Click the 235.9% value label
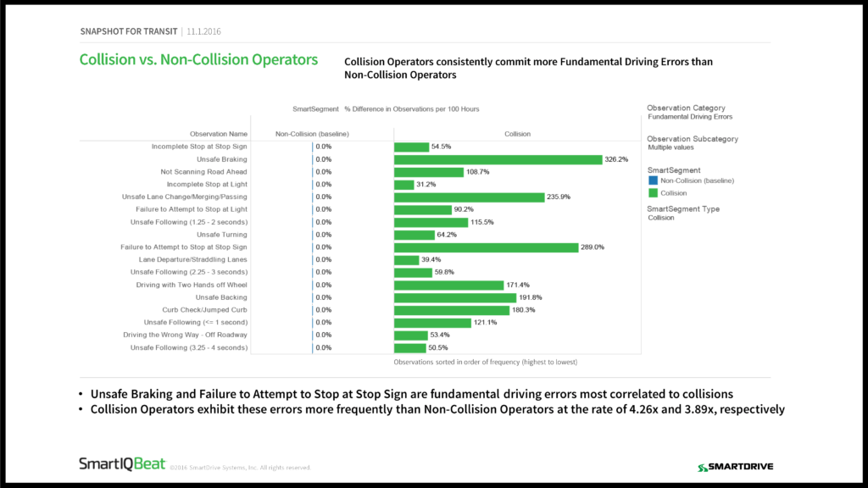Image resolution: width=868 pixels, height=488 pixels. click(x=559, y=197)
